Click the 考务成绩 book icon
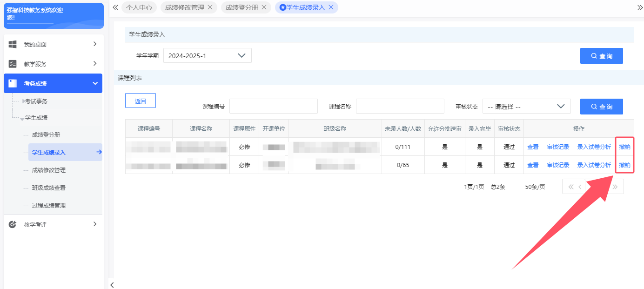 point(13,83)
